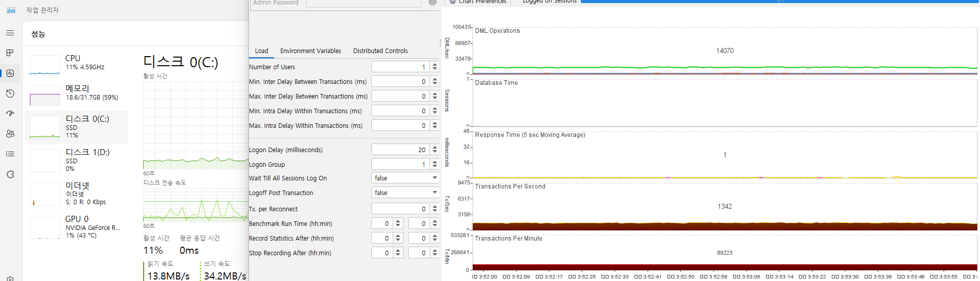Viewport: 980px width, 281px height.
Task: Increment the Benchmark Run Time hours value
Action: tap(398, 221)
